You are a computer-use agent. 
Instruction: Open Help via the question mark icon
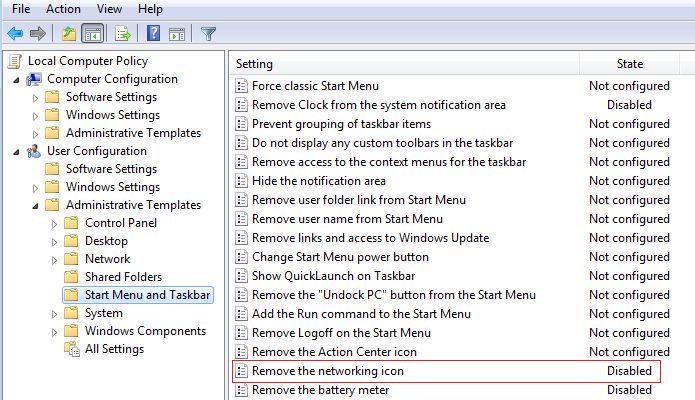(154, 33)
